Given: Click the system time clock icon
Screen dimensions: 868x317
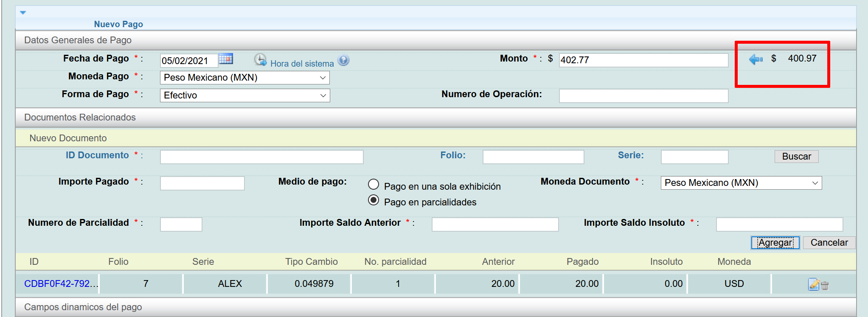Looking at the screenshot, I should point(260,60).
